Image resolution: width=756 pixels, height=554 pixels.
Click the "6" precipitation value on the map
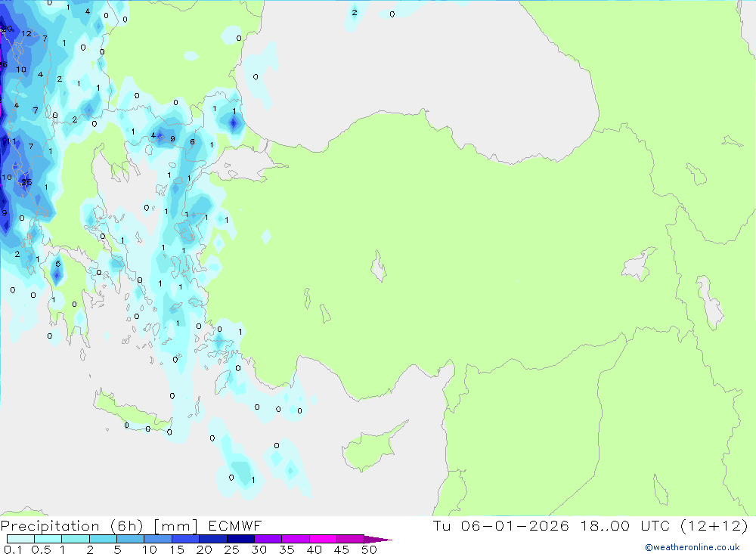point(192,141)
